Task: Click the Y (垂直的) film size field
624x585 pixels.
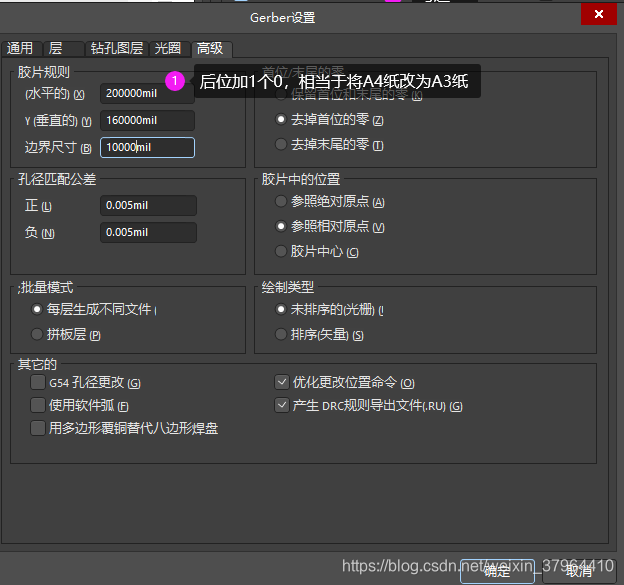Action: coord(147,120)
